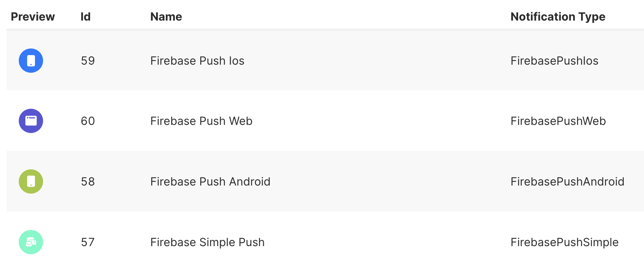Sort by the Preview column header

pos(33,17)
